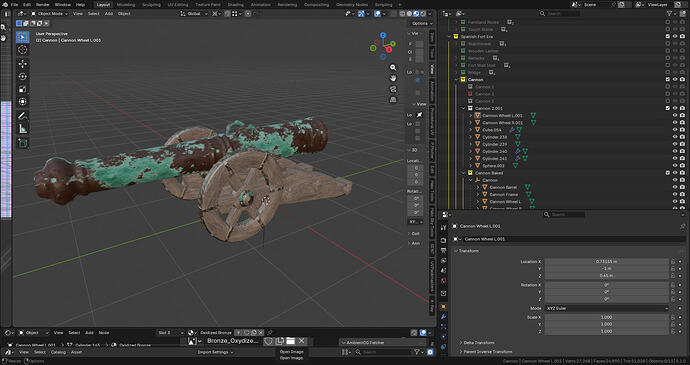Choose the Move tool
Image resolution: width=690 pixels, height=365 pixels.
click(x=22, y=64)
